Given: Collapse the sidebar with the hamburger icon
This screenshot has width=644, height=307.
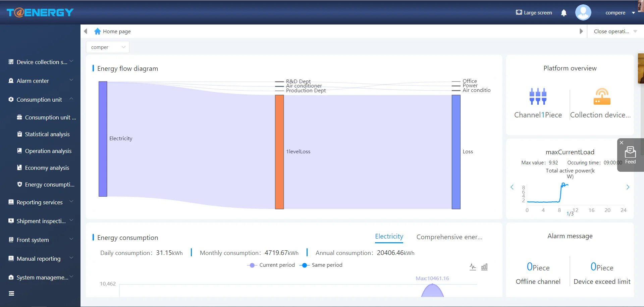Looking at the screenshot, I should coord(11,294).
